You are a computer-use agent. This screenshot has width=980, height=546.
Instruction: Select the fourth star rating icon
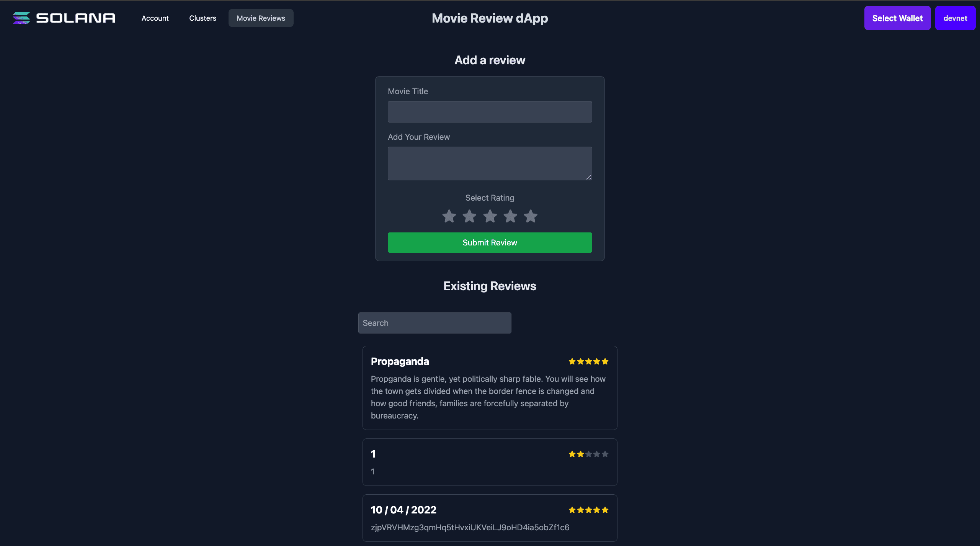510,216
